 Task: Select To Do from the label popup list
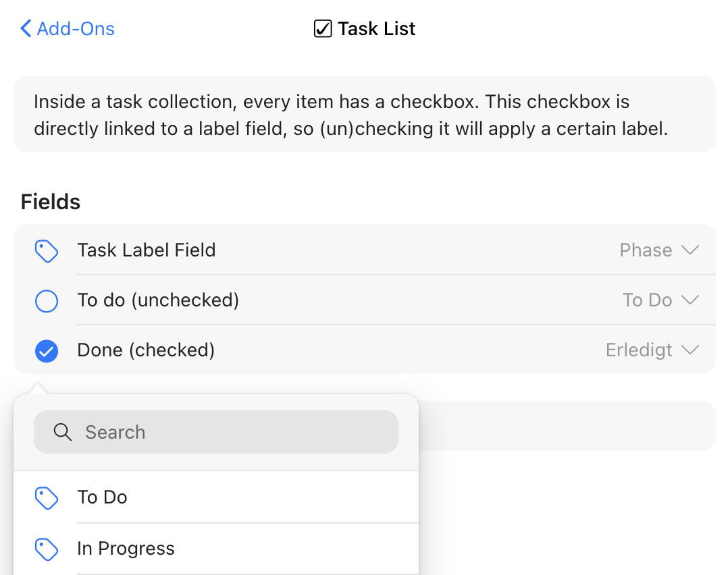pyautogui.click(x=102, y=497)
